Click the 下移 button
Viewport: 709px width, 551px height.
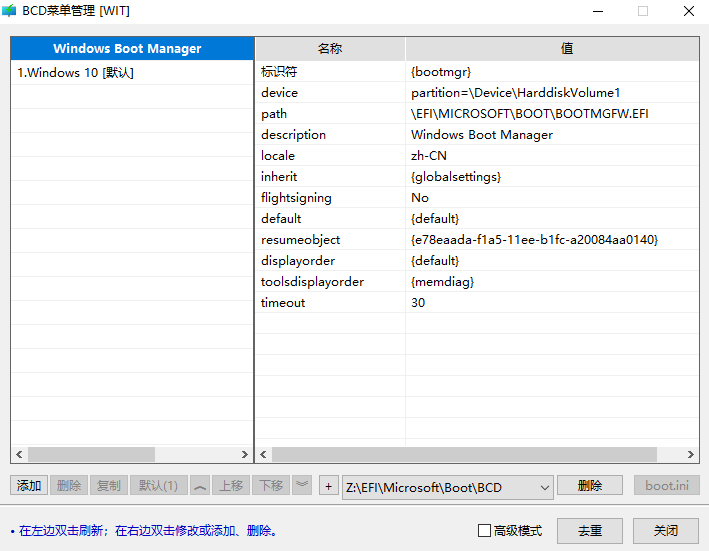271,485
